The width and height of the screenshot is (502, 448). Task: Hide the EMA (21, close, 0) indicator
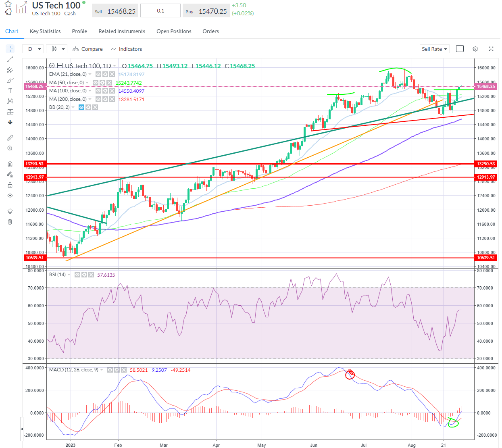tap(98, 75)
